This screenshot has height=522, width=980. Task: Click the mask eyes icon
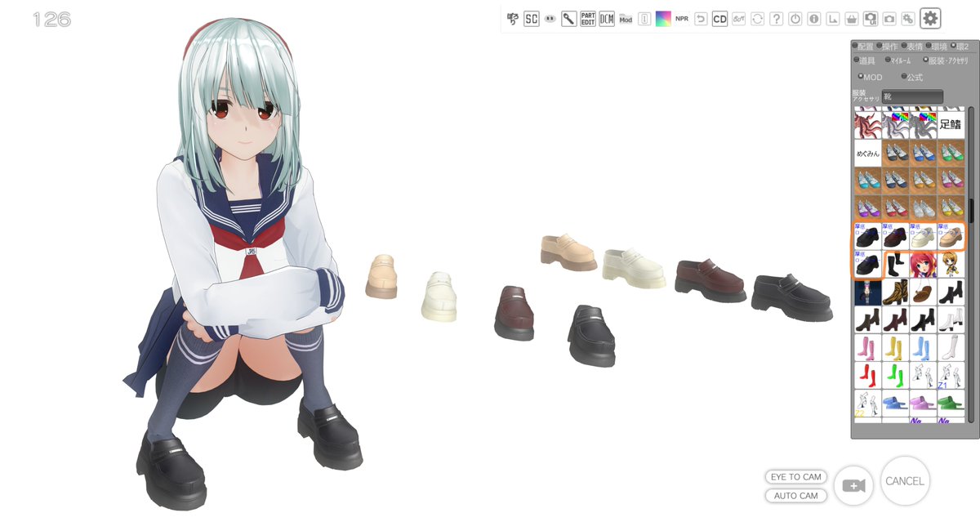click(550, 19)
